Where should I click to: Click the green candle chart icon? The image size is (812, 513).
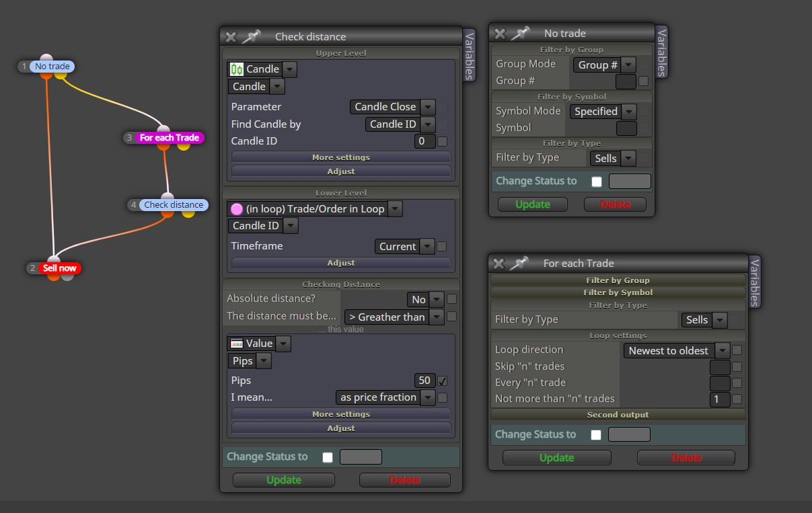coord(236,69)
